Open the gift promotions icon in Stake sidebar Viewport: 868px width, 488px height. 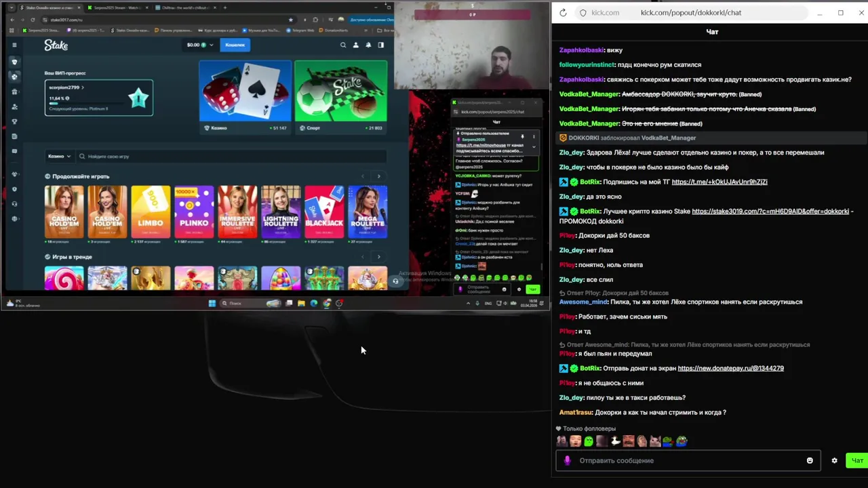tap(14, 91)
